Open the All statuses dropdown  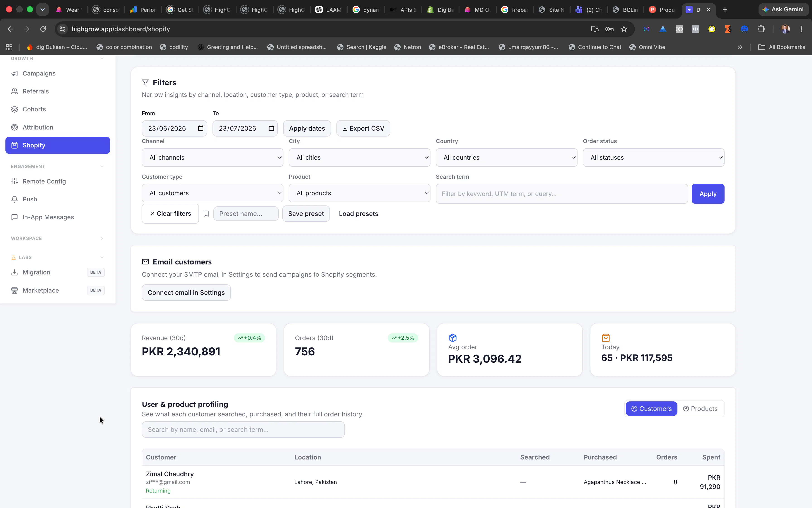[x=653, y=158]
